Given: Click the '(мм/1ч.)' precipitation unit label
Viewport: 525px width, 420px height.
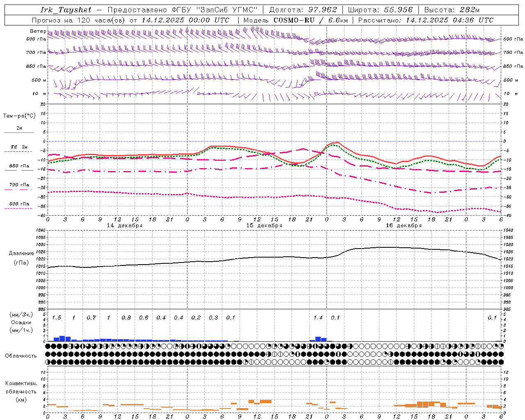Looking at the screenshot, I should click(x=21, y=330).
